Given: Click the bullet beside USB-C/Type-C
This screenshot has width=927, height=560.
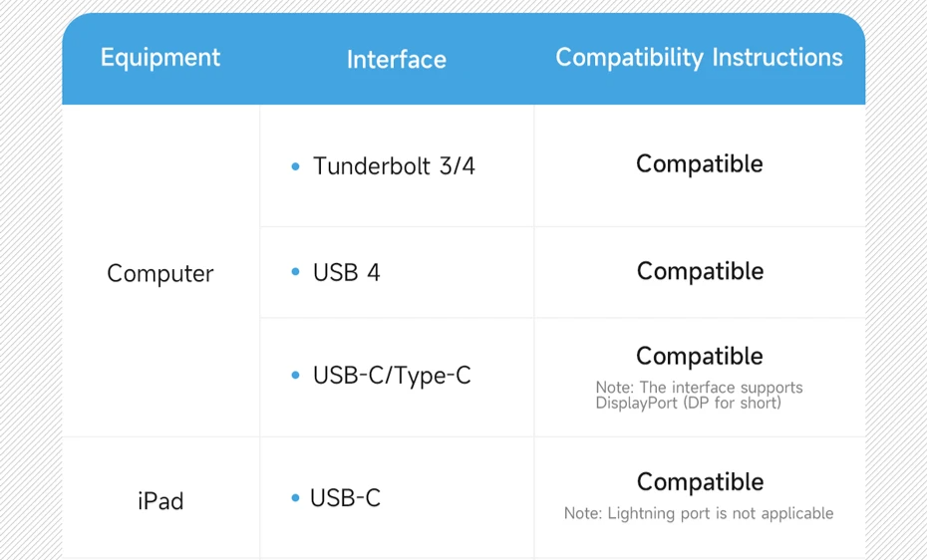Looking at the screenshot, I should coord(296,375).
